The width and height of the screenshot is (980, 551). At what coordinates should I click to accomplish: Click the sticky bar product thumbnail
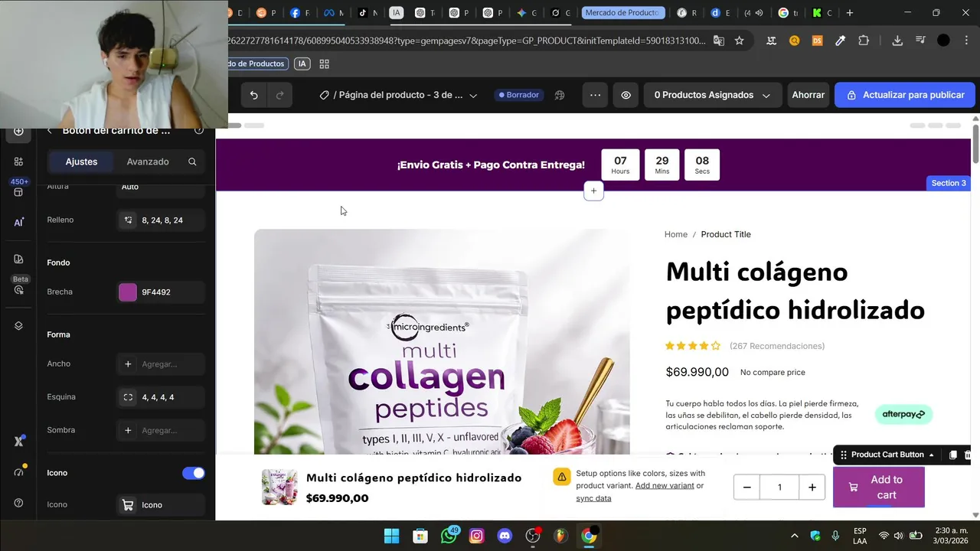[x=279, y=487]
